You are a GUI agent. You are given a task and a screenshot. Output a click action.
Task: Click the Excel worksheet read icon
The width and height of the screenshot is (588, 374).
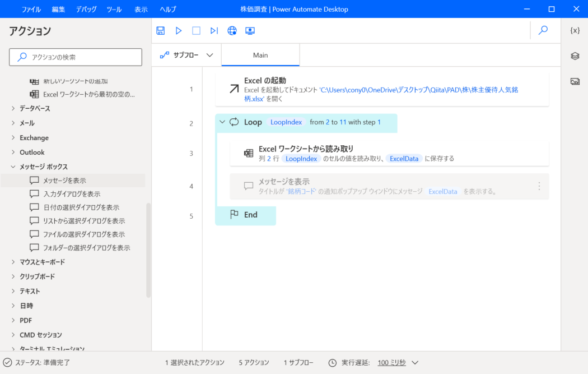[249, 153]
